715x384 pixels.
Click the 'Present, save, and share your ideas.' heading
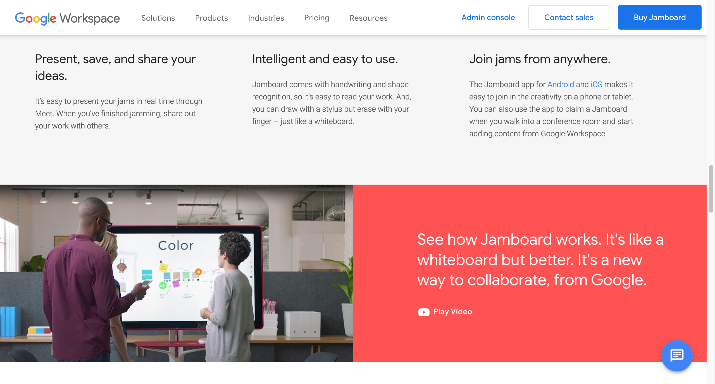click(115, 67)
